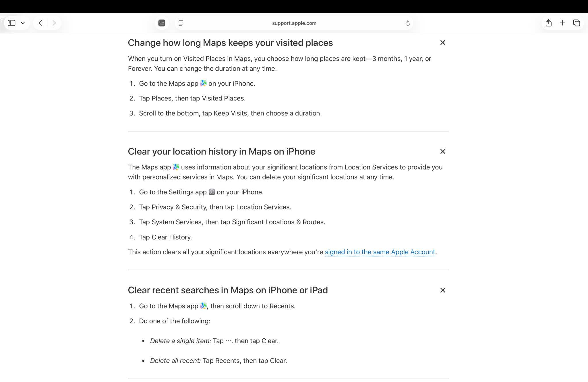This screenshot has width=588, height=382.
Task: Tap "Clear recent searches in Maps" heading
Action: [228, 290]
